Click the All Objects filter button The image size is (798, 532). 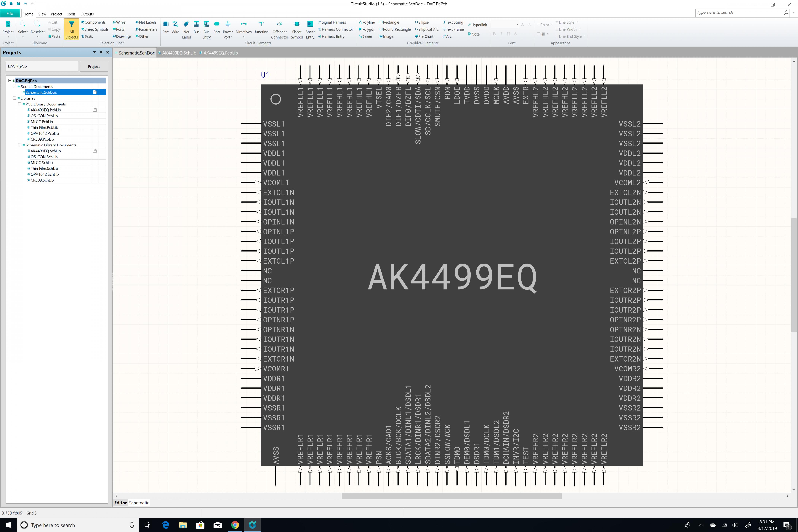tap(71, 29)
